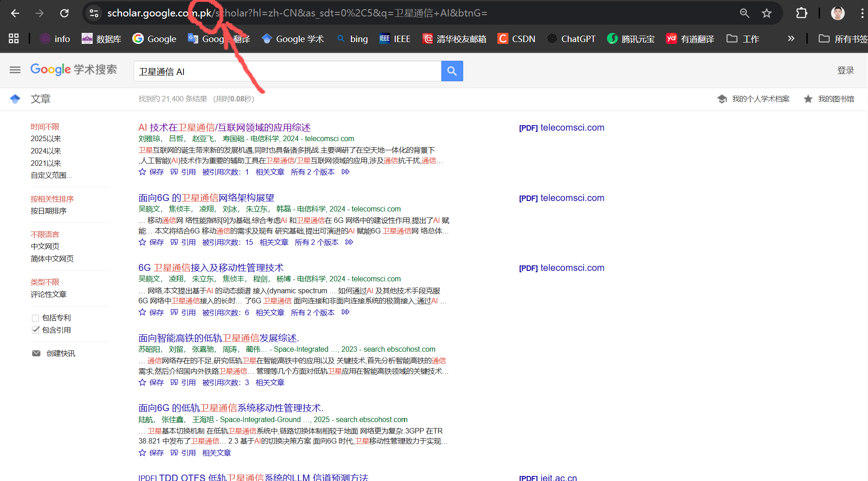Open the browser three-dot menu
This screenshot has width=868, height=481.
862,13
